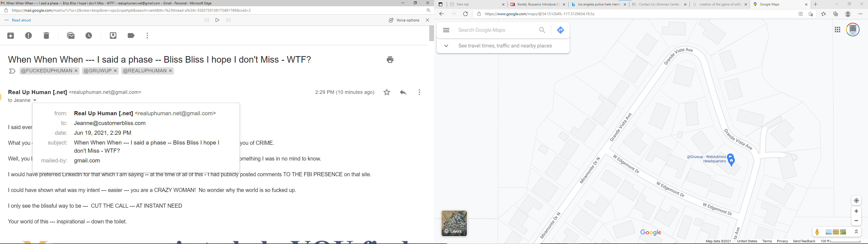Reply to the message with arrow icon

click(x=403, y=92)
